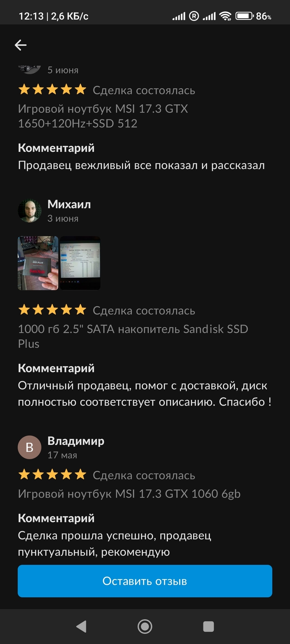Tap the Android recent apps square
The width and height of the screenshot is (290, 644).
pos(208,627)
